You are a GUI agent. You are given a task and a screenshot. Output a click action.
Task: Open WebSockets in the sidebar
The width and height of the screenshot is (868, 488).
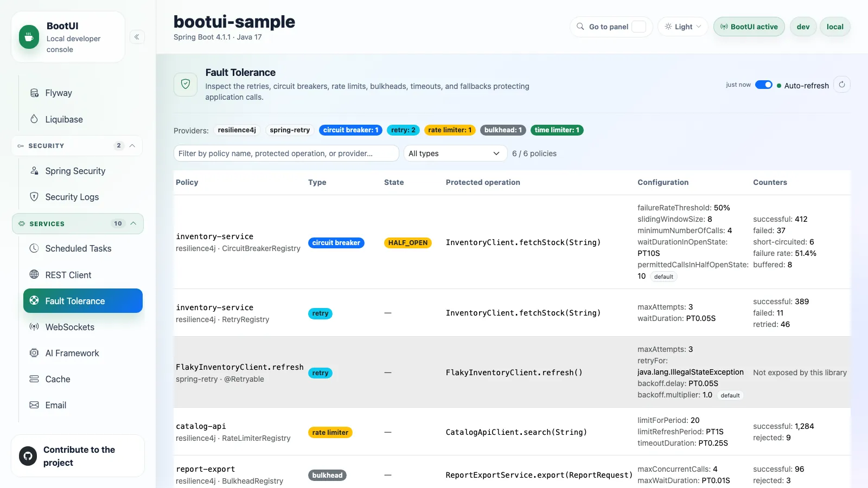(83, 327)
